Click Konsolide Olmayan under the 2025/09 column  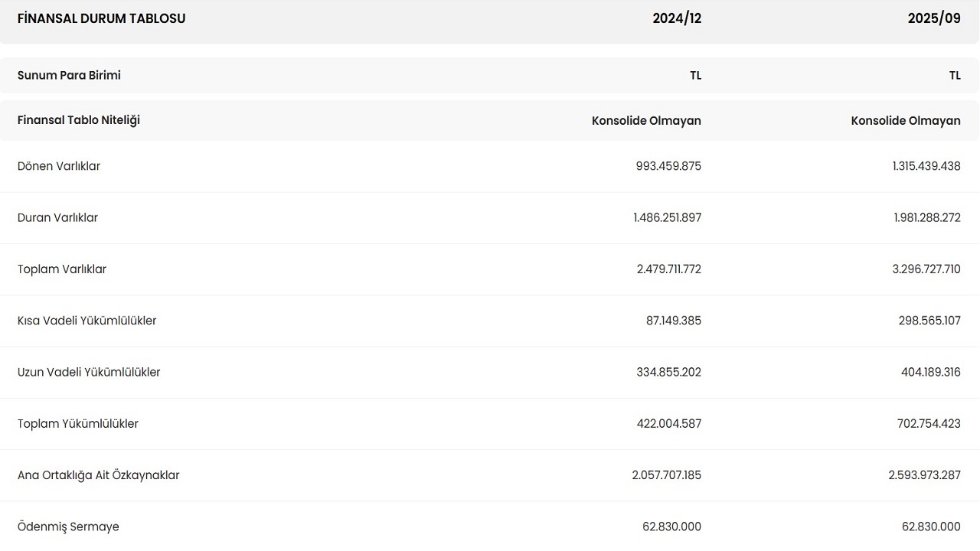tap(906, 121)
